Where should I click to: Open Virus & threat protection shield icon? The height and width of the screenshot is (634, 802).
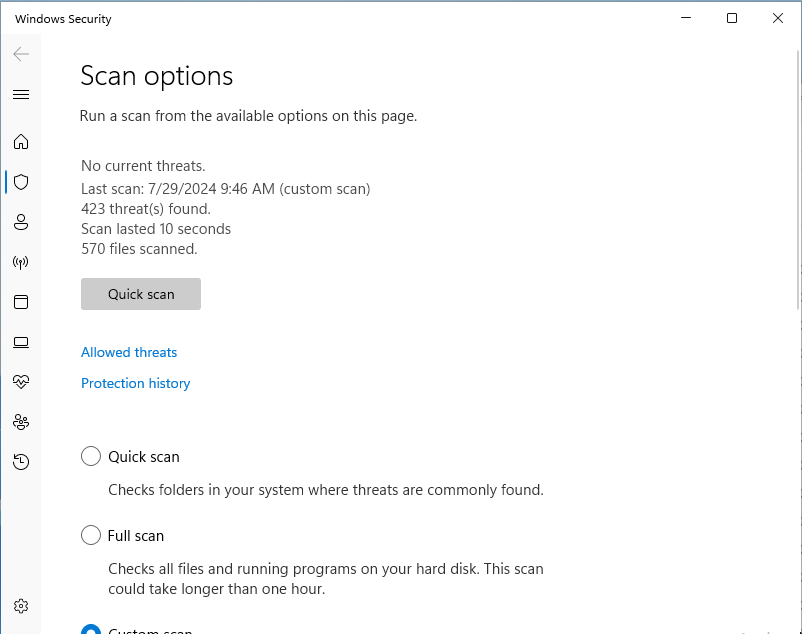pyautogui.click(x=21, y=182)
